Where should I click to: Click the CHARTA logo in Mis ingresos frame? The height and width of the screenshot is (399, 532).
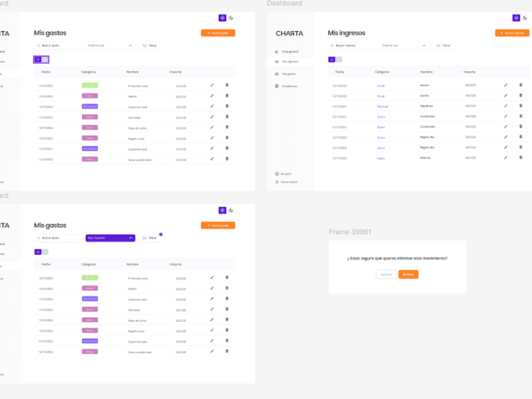coord(289,34)
